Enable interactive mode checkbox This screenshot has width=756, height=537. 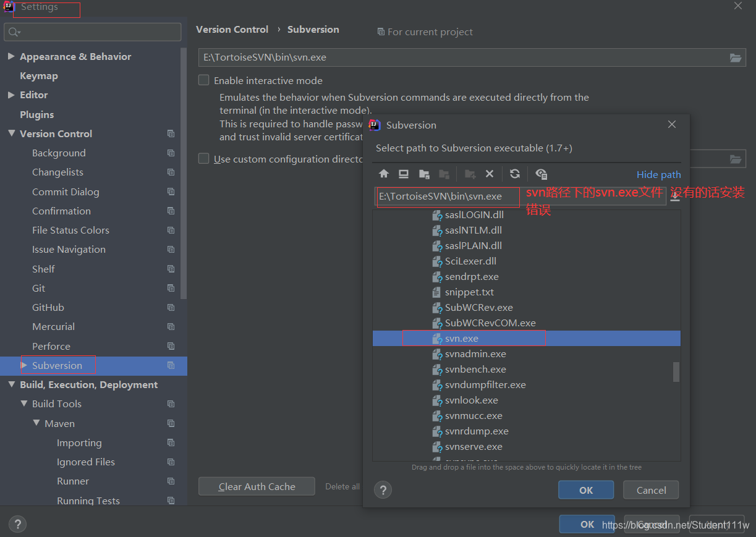[x=203, y=80]
